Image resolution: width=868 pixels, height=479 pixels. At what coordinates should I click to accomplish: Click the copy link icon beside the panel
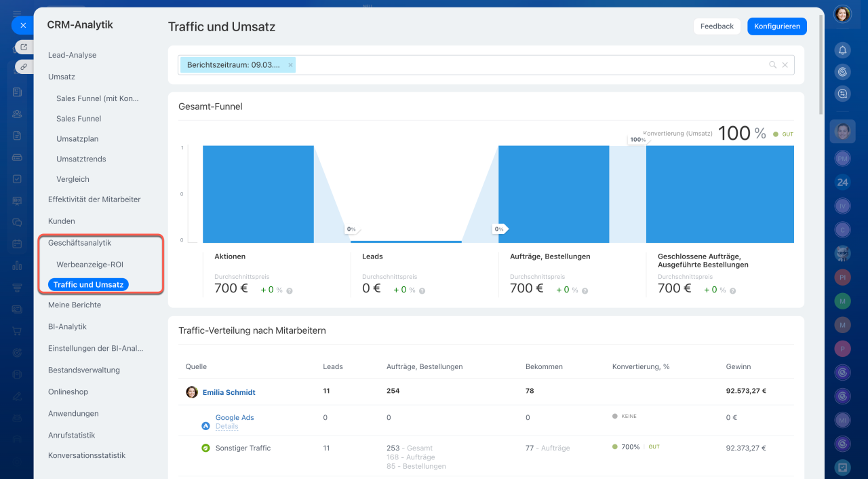click(x=24, y=66)
